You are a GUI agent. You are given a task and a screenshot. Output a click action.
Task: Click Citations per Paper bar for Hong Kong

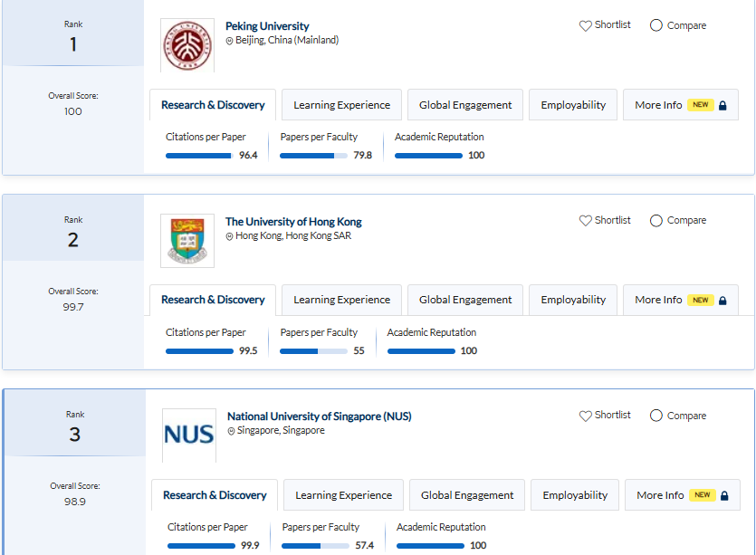coord(199,351)
